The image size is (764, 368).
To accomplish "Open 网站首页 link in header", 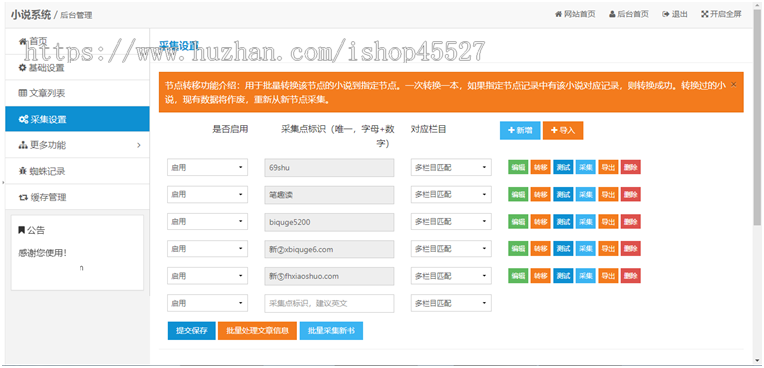I will [575, 14].
